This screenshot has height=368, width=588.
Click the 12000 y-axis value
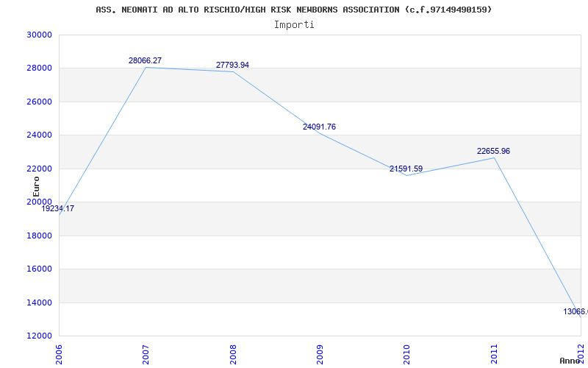click(39, 336)
